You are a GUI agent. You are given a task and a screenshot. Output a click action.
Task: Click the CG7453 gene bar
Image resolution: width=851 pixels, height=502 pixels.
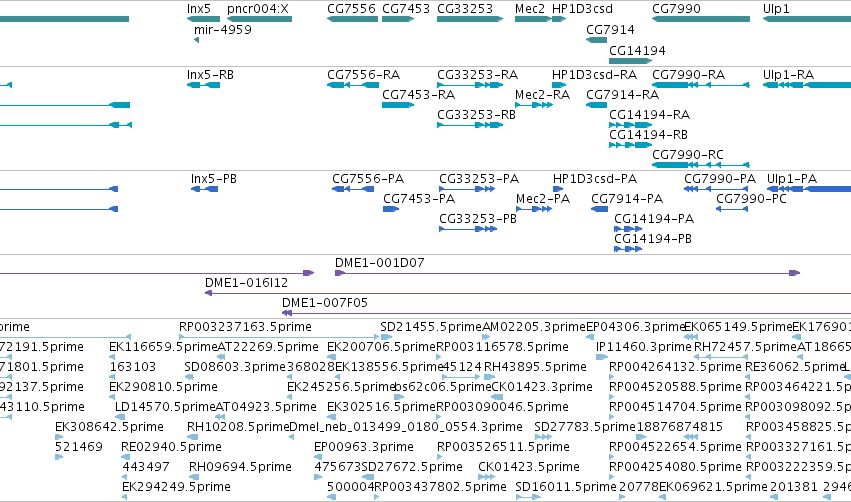[398, 19]
